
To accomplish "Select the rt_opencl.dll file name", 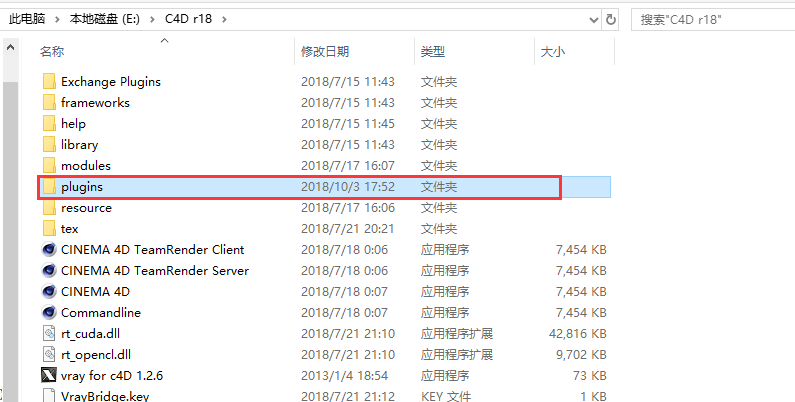I will pyautogui.click(x=96, y=355).
